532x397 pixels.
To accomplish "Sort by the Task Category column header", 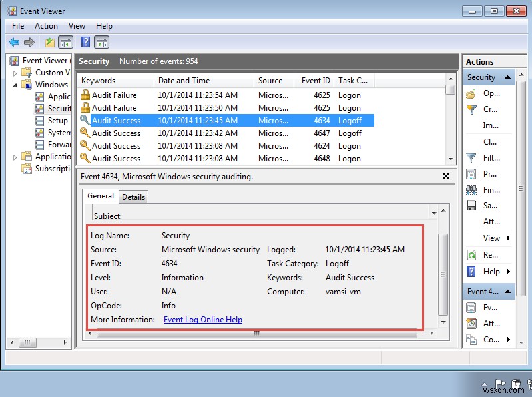I will tap(354, 81).
